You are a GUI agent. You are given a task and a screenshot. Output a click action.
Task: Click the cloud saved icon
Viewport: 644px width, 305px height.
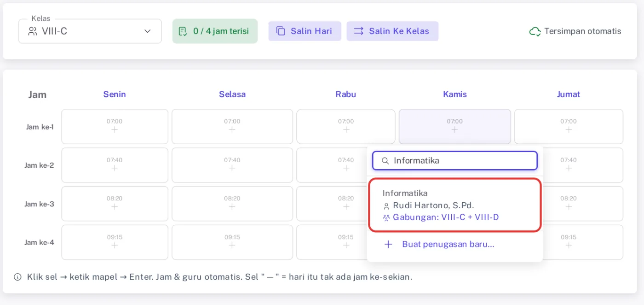(535, 31)
